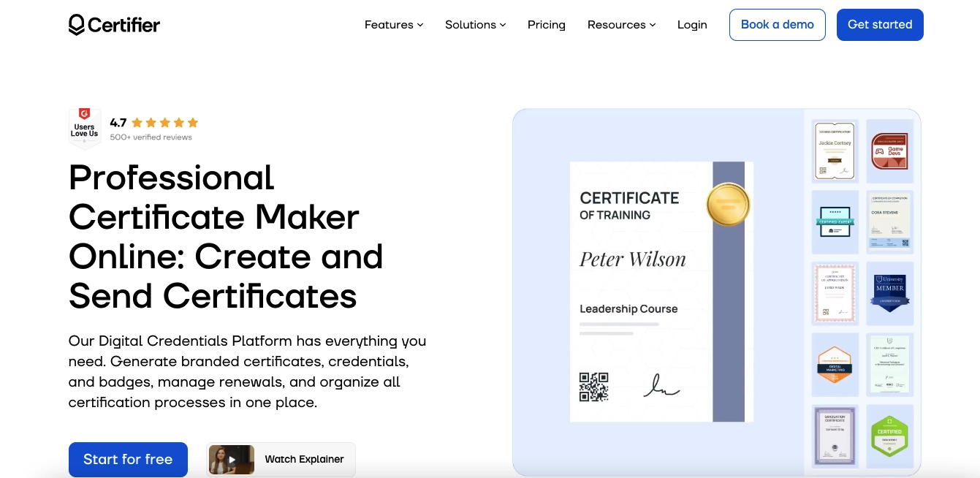
Task: Select the University Member badge template
Action: coord(889,293)
